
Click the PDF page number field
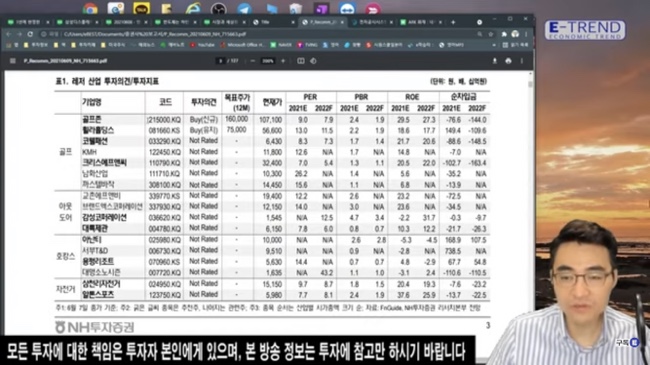[x=221, y=61]
